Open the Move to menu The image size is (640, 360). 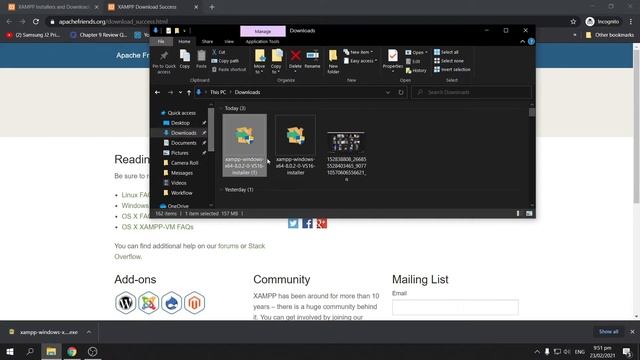260,62
